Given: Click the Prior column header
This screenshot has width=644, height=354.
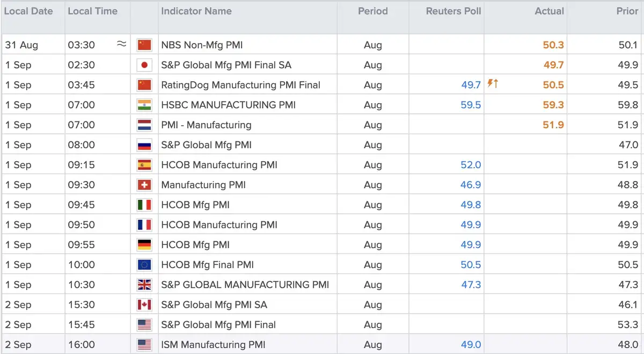Looking at the screenshot, I should point(627,11).
